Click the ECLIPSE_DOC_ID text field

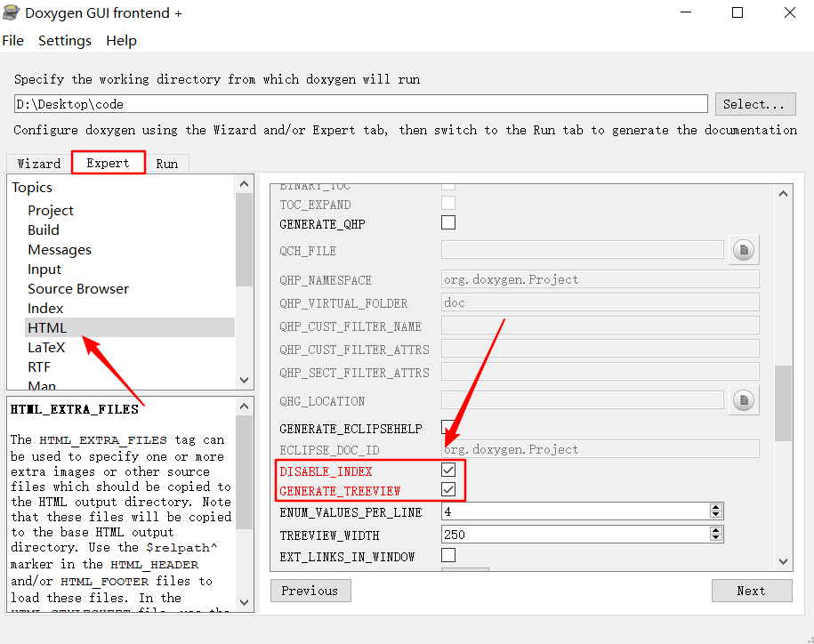tap(600, 449)
